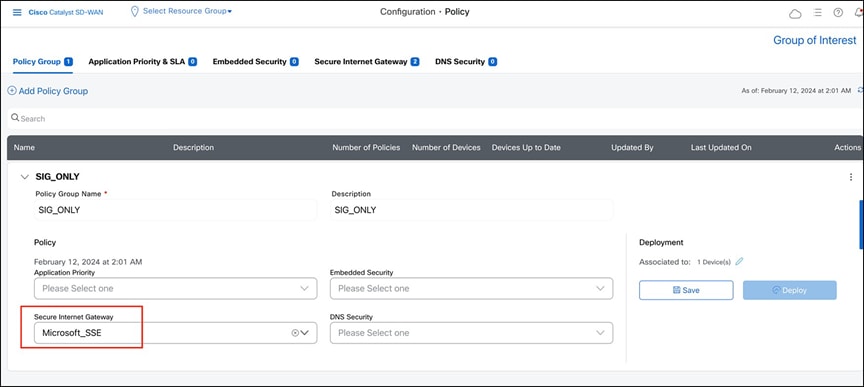Click the Devices Up to Date column header
The image size is (864, 387).
526,147
